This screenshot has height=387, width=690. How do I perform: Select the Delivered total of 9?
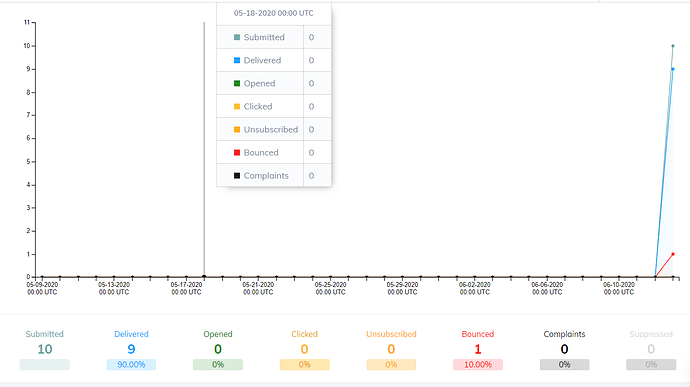[131, 349]
